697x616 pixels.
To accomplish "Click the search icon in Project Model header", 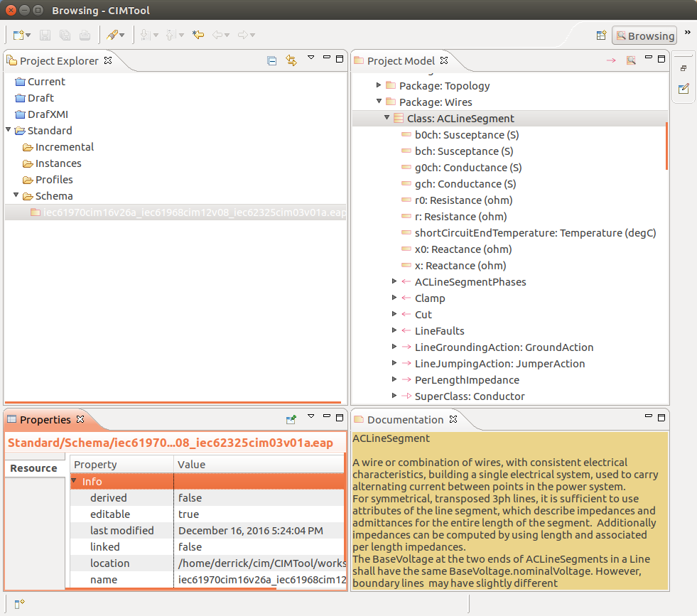I will coord(631,60).
